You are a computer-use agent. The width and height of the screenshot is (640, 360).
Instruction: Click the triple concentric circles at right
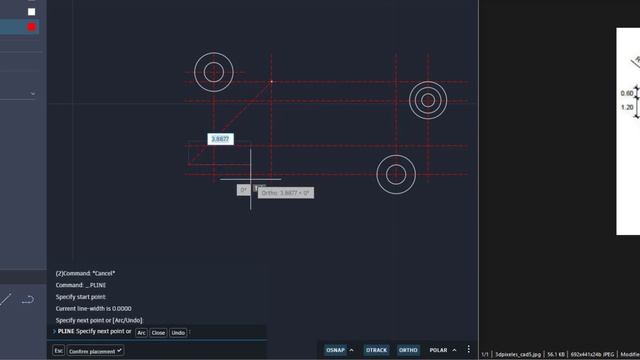[428, 100]
